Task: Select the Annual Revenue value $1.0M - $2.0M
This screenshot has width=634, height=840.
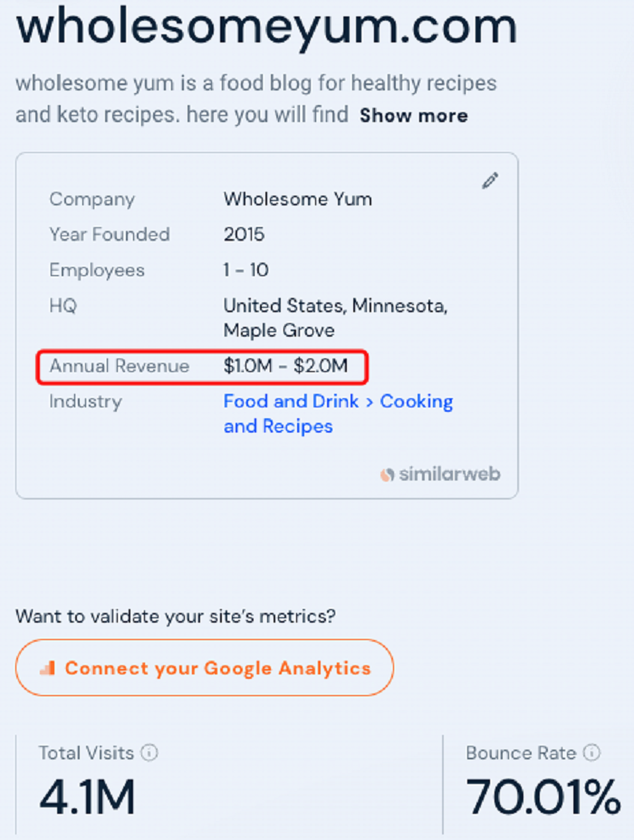Action: pyautogui.click(x=285, y=366)
